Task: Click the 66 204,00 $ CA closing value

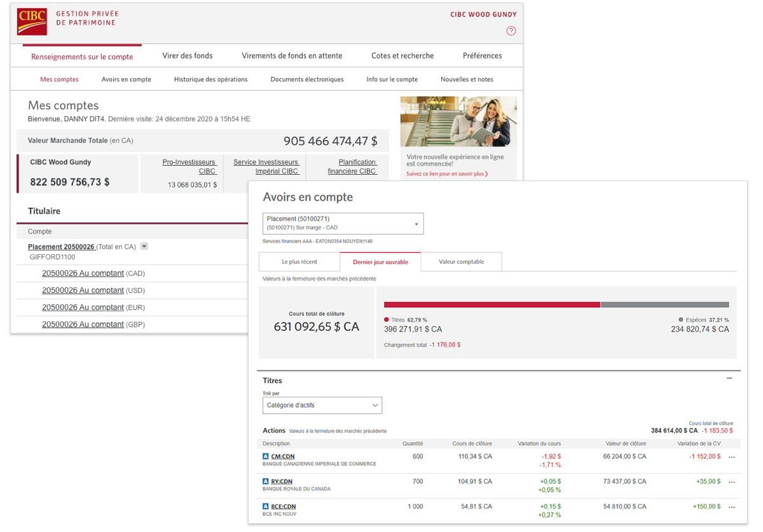Action: tap(624, 456)
